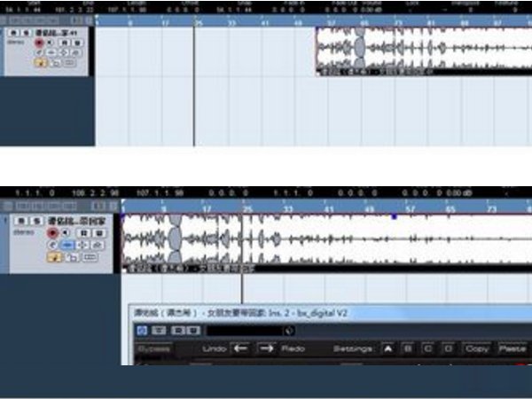The image size is (532, 399).
Task: Toggle monitor speaker on lower audio track
Action: pyautogui.click(x=66, y=232)
